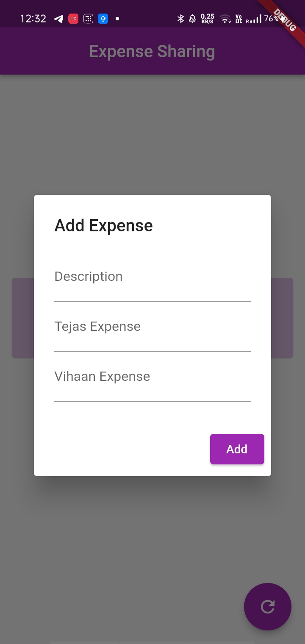Click the Expense Sharing title bar
The image size is (305, 644).
(x=152, y=51)
